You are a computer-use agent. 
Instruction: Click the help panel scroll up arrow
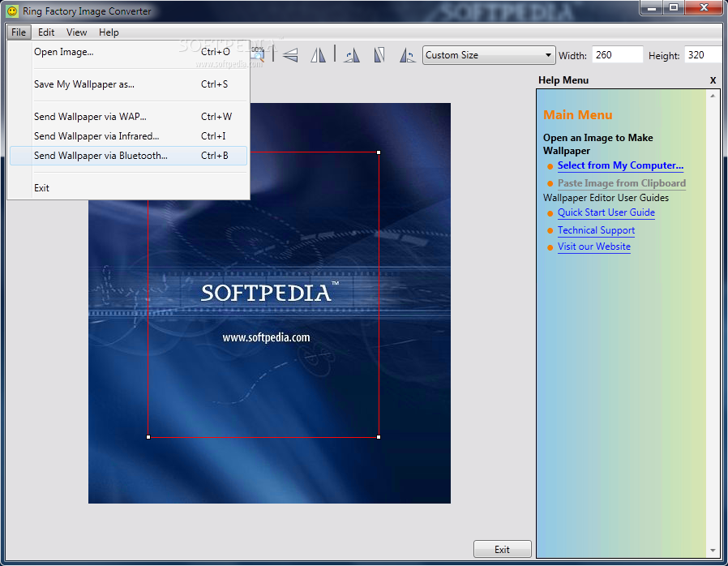[x=713, y=96]
